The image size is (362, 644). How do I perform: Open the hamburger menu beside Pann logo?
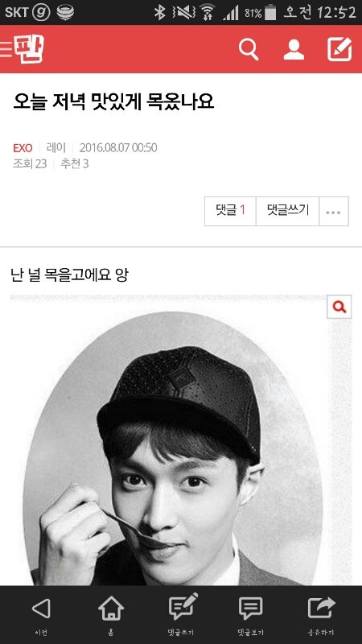[6, 49]
